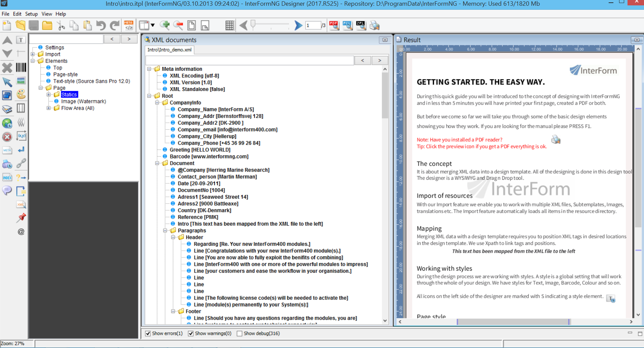Click the Cut scissors icon

pyautogui.click(x=61, y=26)
